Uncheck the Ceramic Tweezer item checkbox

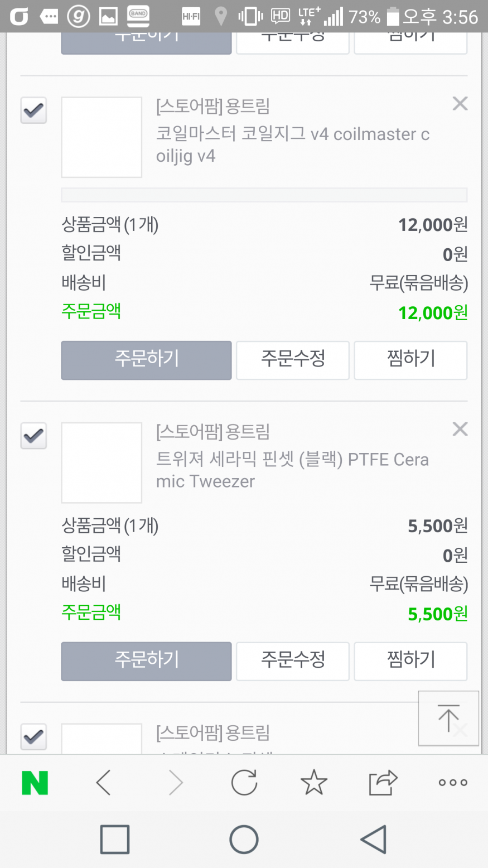(33, 436)
